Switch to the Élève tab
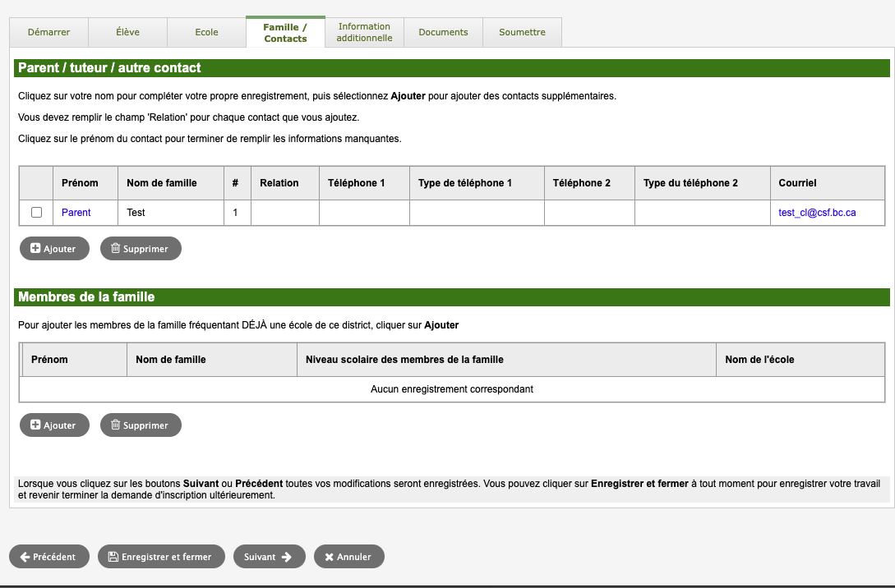This screenshot has width=895, height=588. (x=127, y=32)
